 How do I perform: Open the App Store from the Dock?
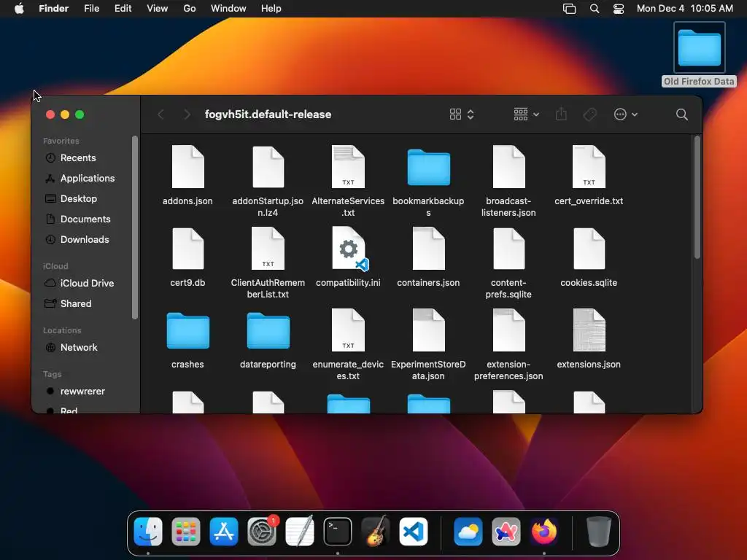coord(224,532)
